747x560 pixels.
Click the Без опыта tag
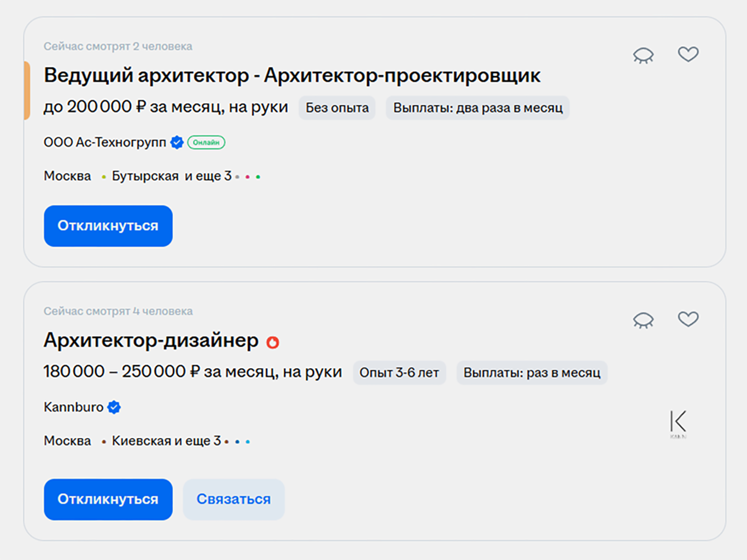(x=337, y=108)
